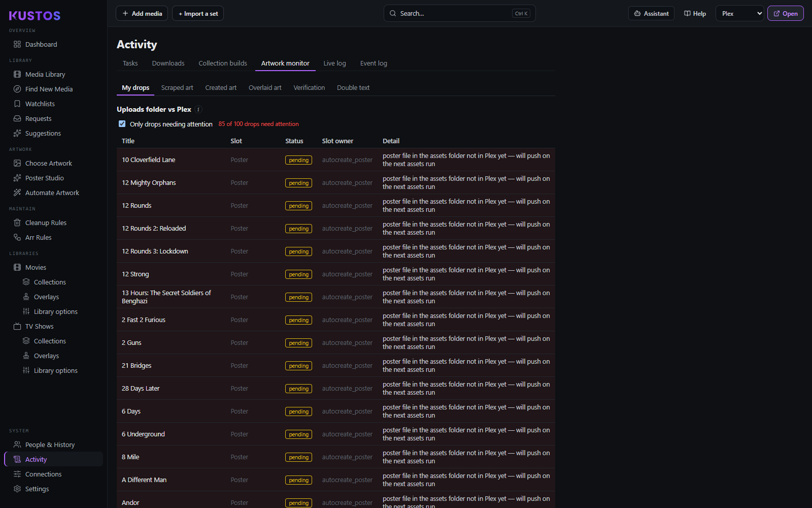The width and height of the screenshot is (812, 508).
Task: Focus the Search input field
Action: point(459,14)
